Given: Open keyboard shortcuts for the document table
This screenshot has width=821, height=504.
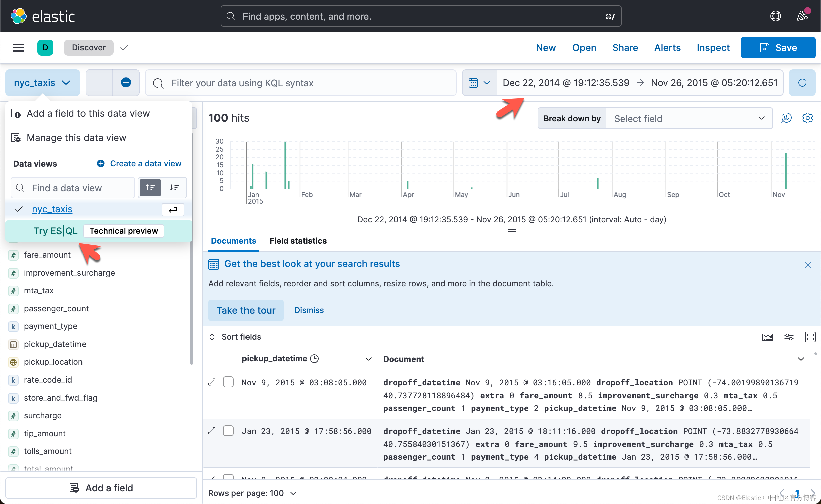Looking at the screenshot, I should point(767,337).
